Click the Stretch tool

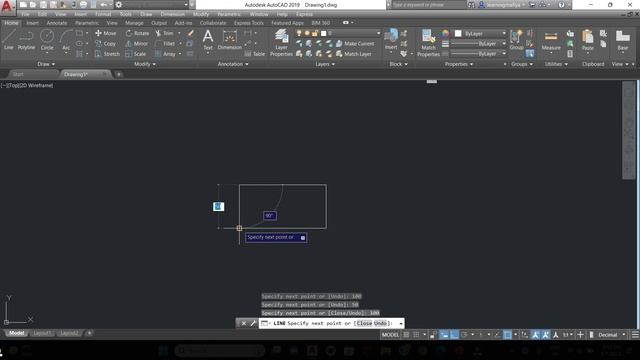107,54
